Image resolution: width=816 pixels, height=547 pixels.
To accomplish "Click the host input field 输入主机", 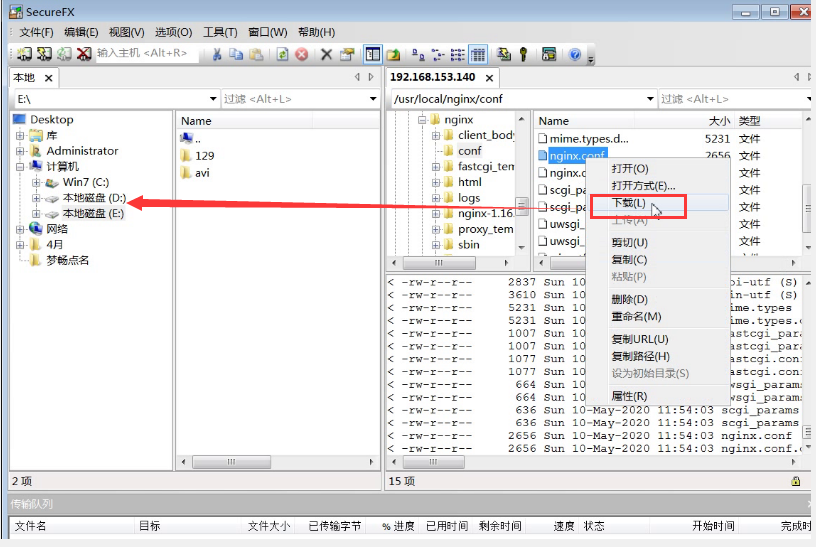I will tap(147, 53).
